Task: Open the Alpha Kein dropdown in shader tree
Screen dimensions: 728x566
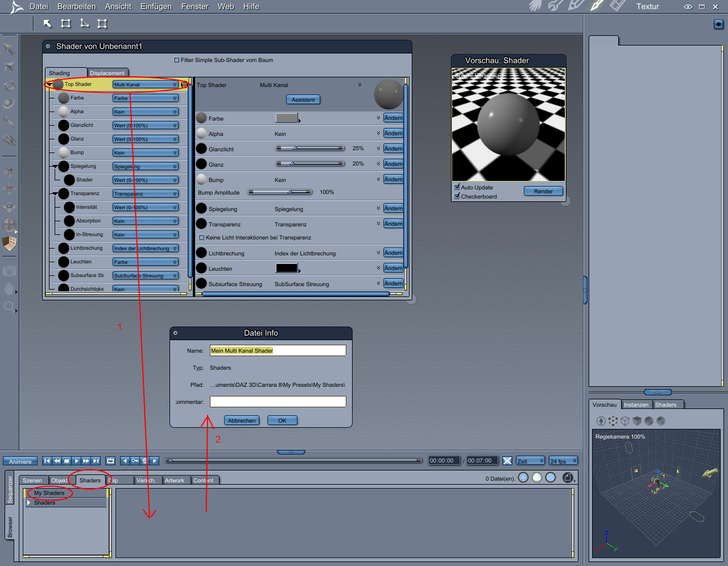Action: 146,112
